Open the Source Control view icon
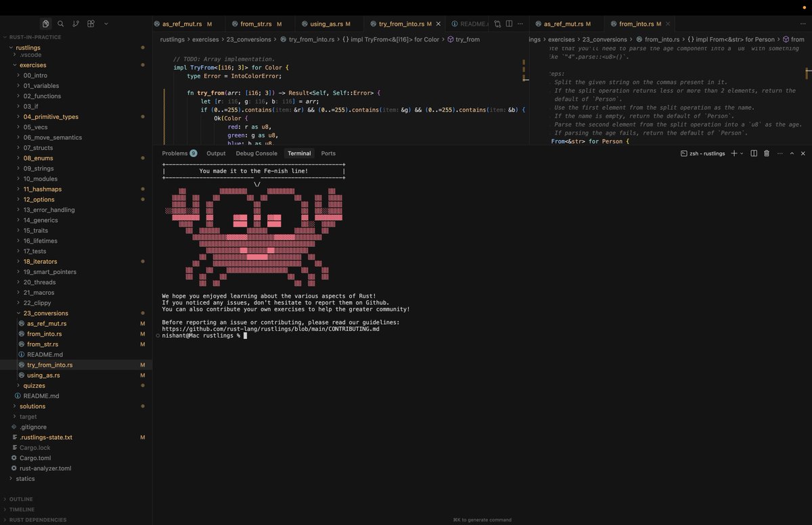 click(75, 24)
